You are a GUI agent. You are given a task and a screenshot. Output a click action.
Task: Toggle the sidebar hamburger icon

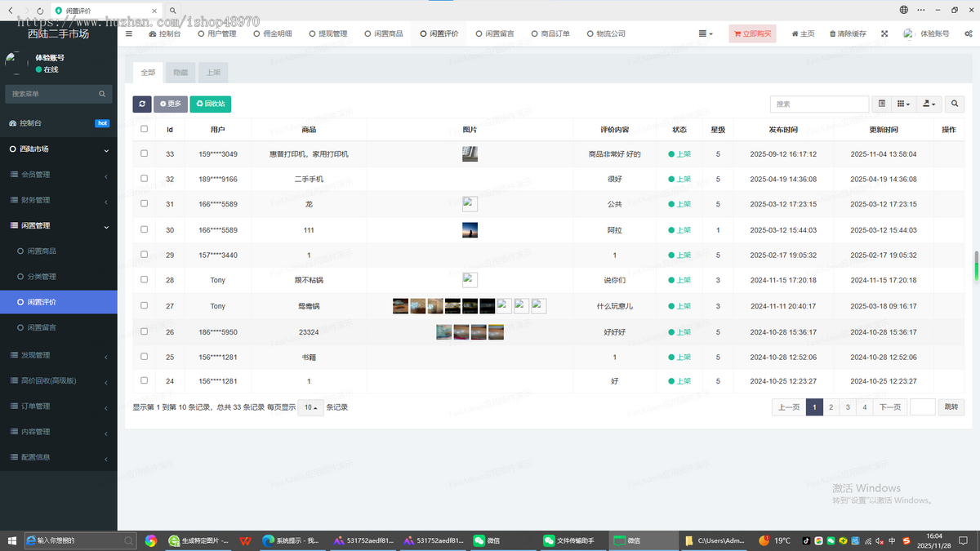129,33
